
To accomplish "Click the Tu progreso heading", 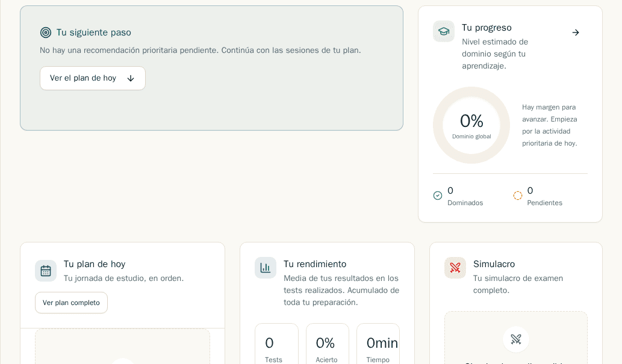I will pyautogui.click(x=487, y=28).
